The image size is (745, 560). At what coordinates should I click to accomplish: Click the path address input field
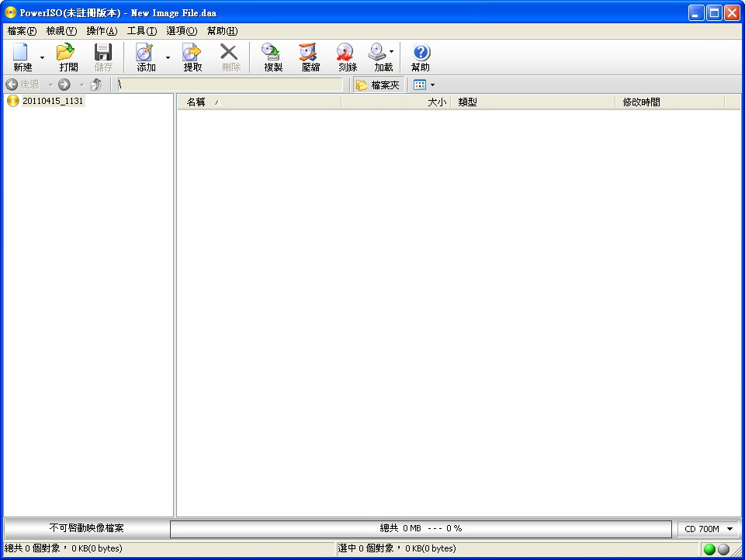(229, 85)
